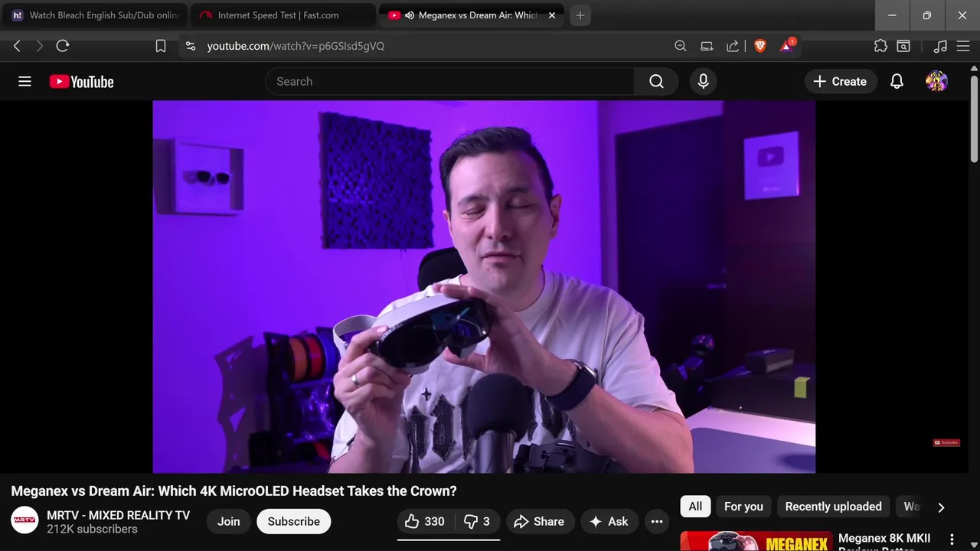
Task: Click the Subscribe watermark in video corner
Action: pyautogui.click(x=946, y=442)
